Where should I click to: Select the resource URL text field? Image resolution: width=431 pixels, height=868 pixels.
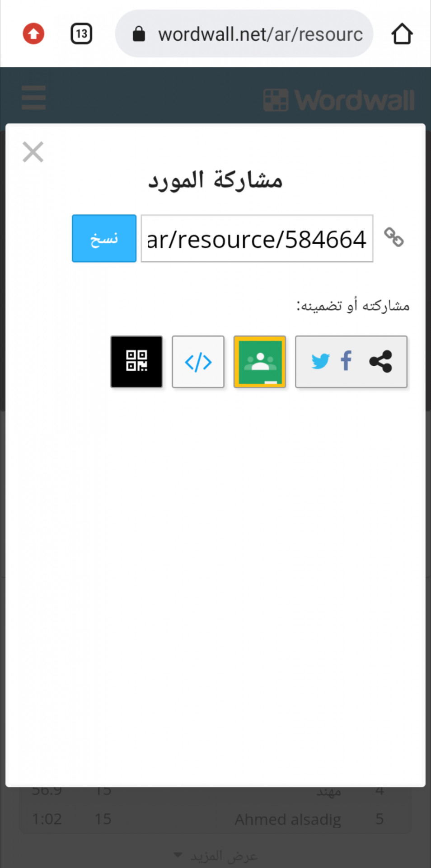(x=257, y=238)
